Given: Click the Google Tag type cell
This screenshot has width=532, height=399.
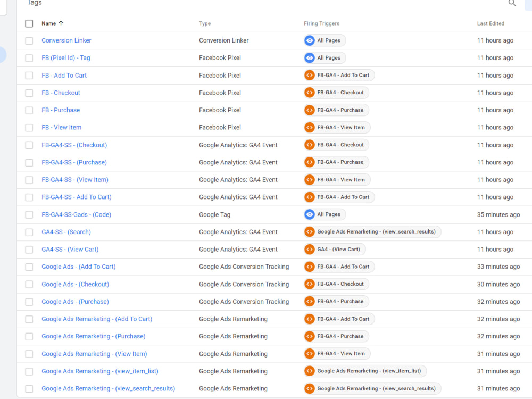Looking at the screenshot, I should (x=214, y=215).
